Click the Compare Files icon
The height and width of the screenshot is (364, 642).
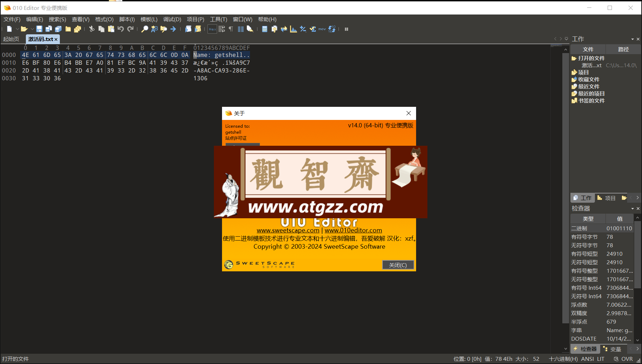[x=274, y=29]
